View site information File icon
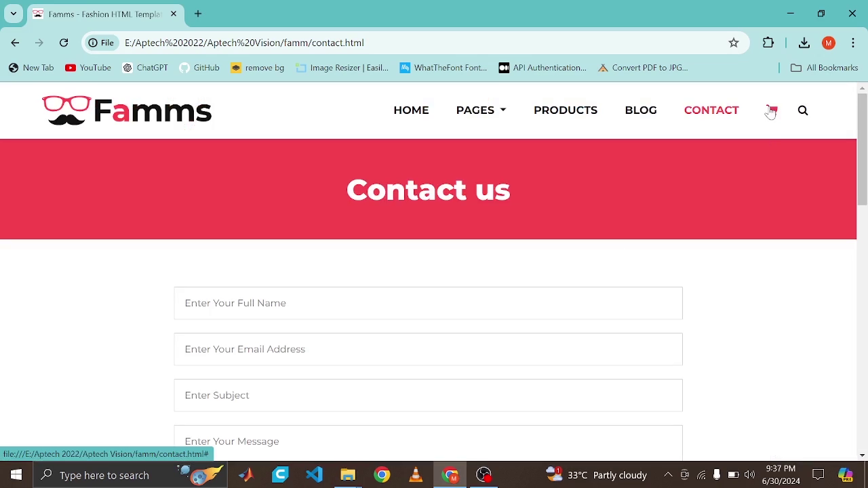 101,43
